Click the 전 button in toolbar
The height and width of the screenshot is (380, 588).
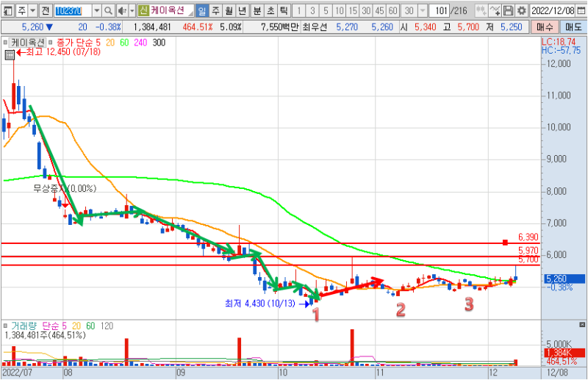[x=46, y=10]
